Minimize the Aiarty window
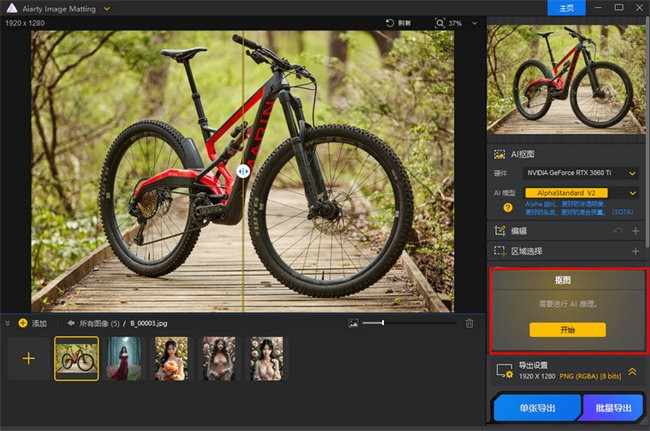Screen dimensions: 650x431 tap(598, 8)
